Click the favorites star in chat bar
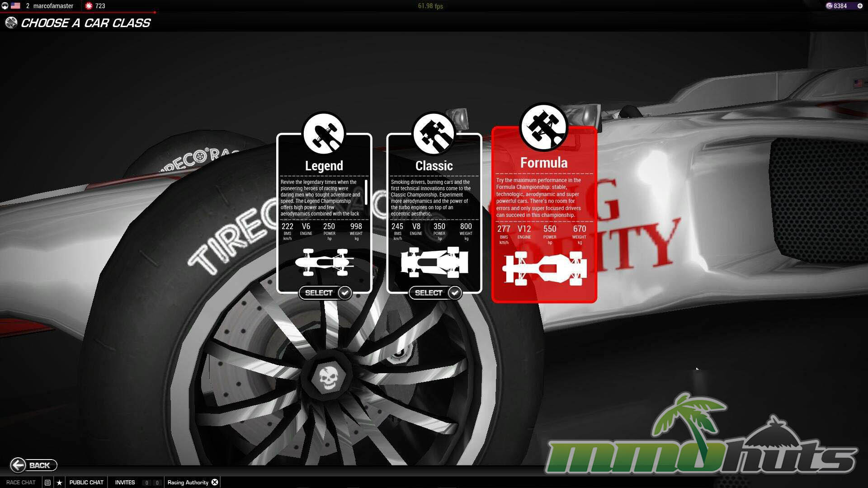Screen dimensions: 868x488 [x=59, y=483]
